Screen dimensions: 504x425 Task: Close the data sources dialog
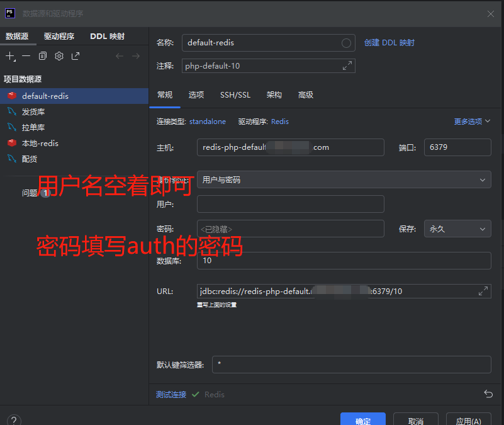(x=491, y=14)
